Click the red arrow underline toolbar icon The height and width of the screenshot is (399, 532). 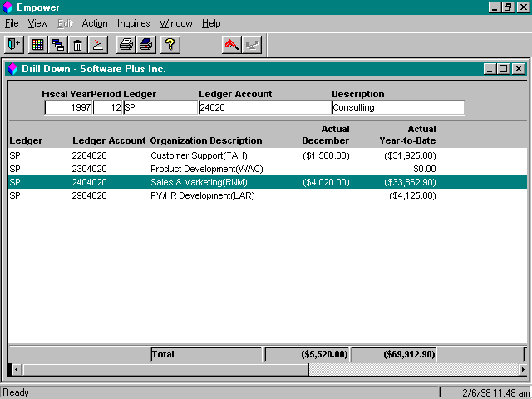[98, 44]
